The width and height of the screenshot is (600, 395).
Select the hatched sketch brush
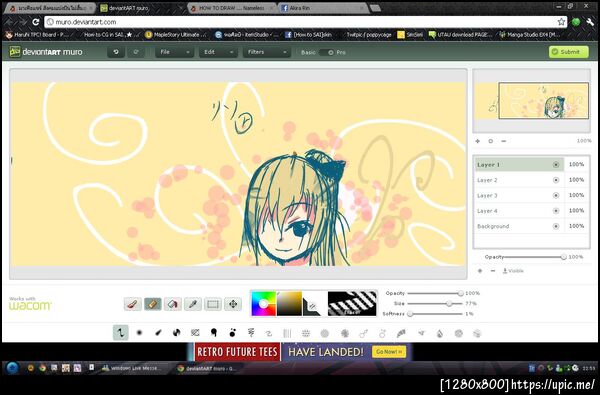pos(195,333)
